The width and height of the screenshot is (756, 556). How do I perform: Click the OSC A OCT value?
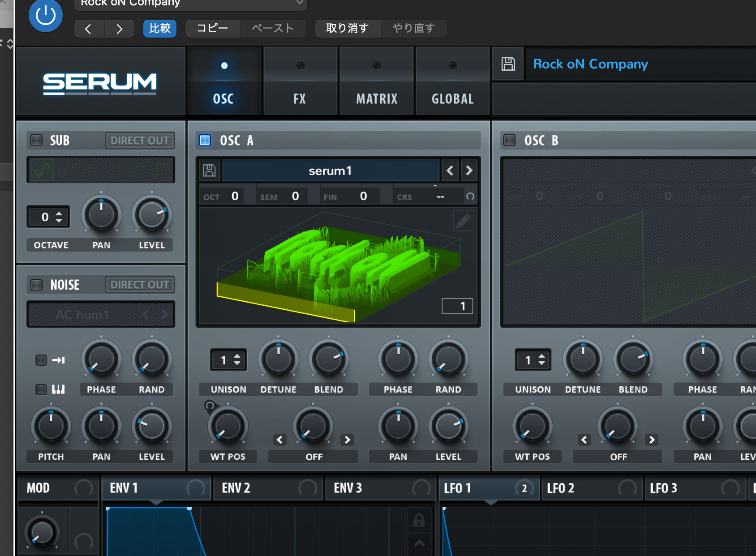235,196
